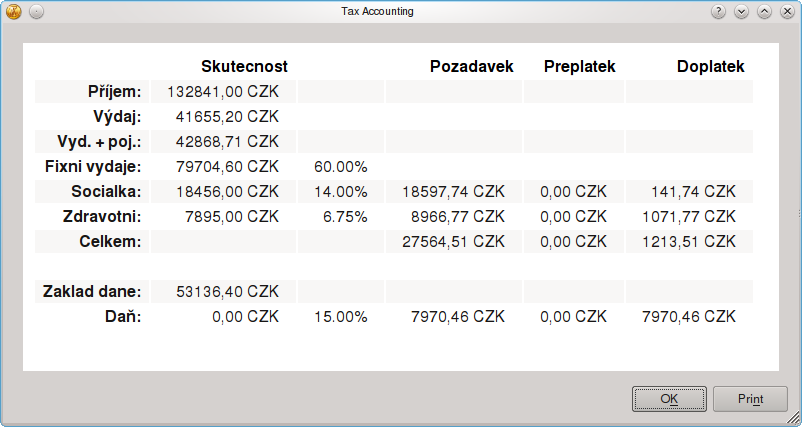Image resolution: width=802 pixels, height=427 pixels.
Task: Click the Skutecnost column header
Action: 244,67
